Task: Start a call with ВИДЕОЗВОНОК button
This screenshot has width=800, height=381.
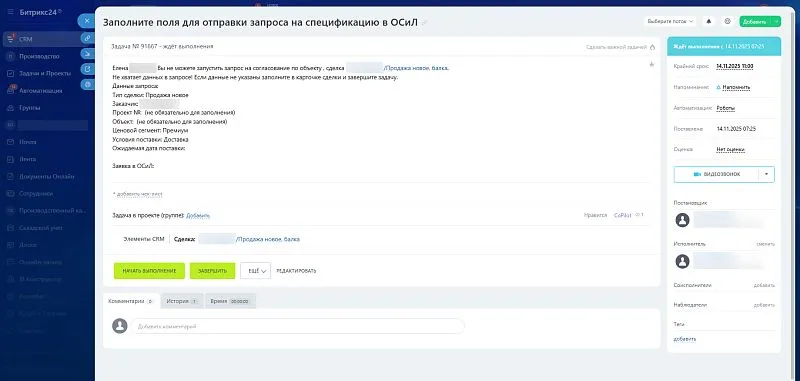Action: tap(716, 174)
